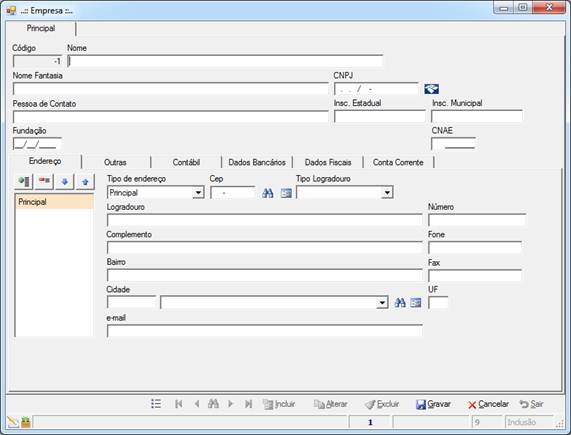571x435 pixels.
Task: Click the Insc. Municipal field
Action: click(x=477, y=116)
